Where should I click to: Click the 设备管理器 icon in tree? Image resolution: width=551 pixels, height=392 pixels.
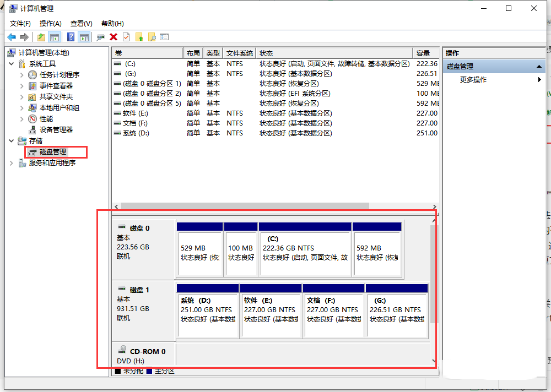[x=33, y=130]
